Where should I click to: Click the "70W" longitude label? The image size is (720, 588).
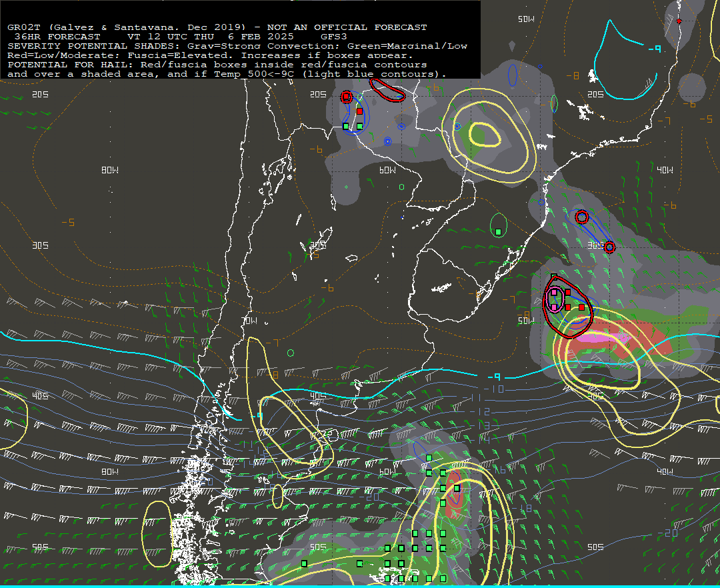pyautogui.click(x=249, y=321)
